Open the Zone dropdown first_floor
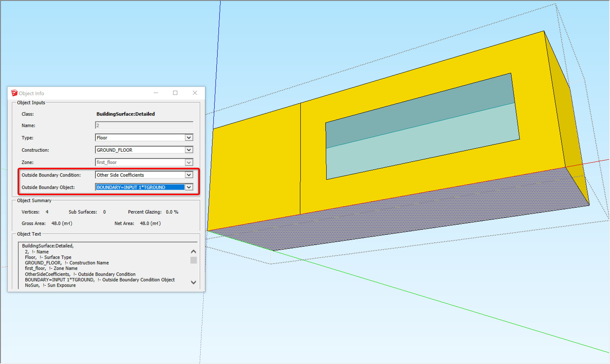This screenshot has height=364, width=610. 189,162
